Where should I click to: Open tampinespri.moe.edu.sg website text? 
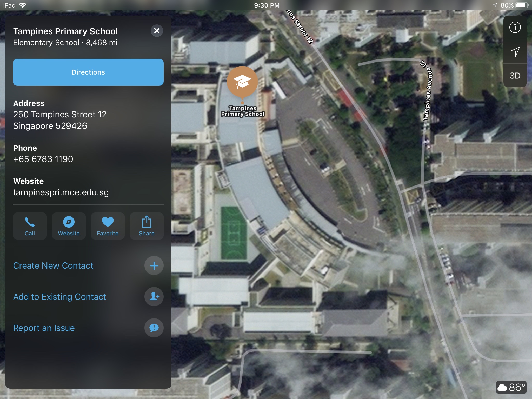61,192
